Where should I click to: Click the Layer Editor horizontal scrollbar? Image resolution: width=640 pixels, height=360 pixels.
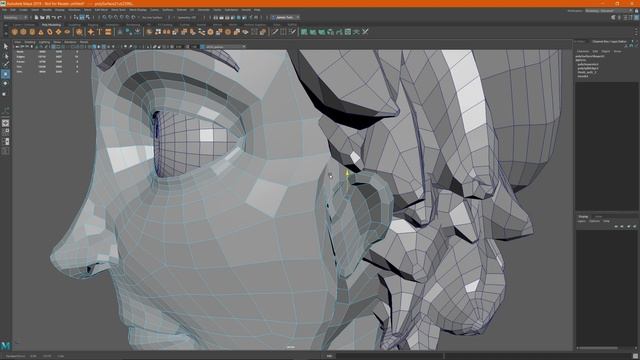click(x=598, y=348)
